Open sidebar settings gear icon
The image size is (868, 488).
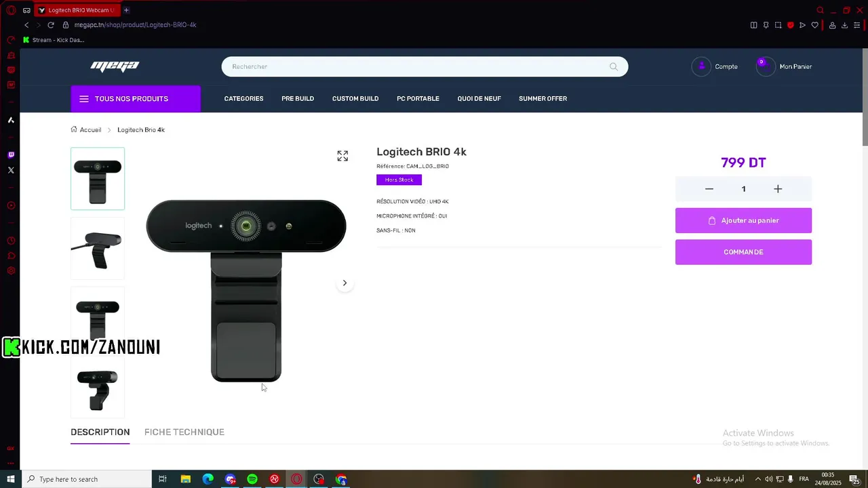pos(11,270)
